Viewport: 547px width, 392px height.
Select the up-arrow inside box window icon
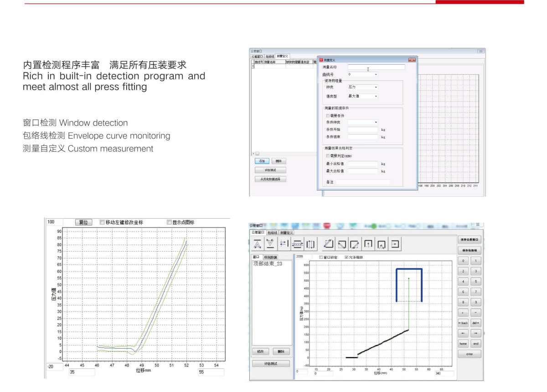(x=368, y=244)
